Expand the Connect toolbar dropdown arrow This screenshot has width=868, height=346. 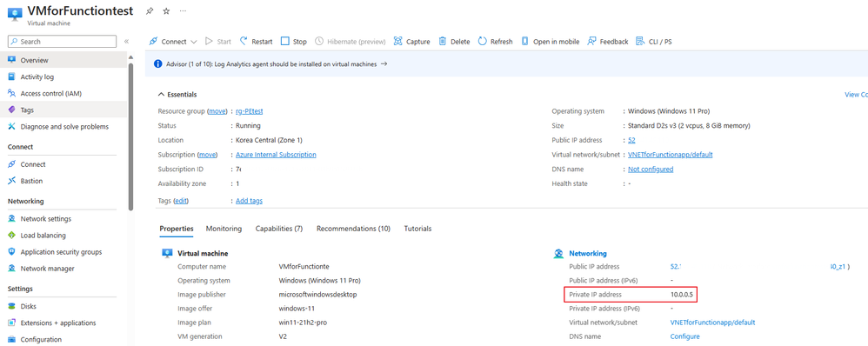[x=194, y=42]
